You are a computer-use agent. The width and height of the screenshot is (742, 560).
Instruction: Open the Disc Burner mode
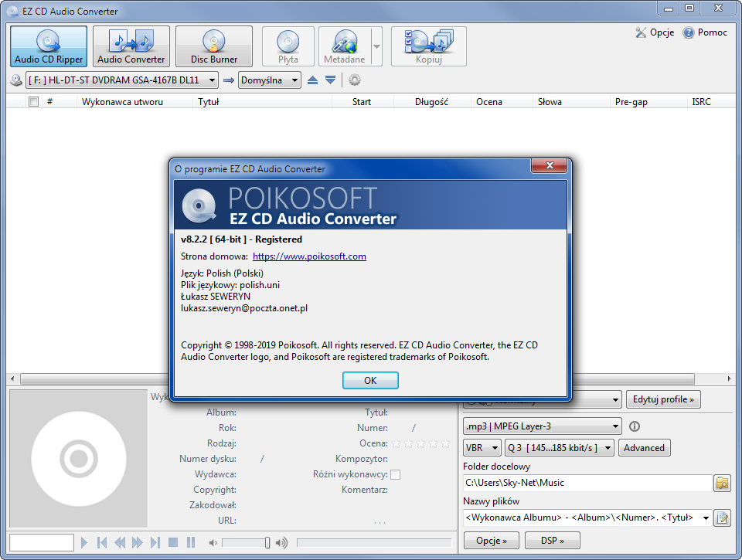(x=214, y=46)
